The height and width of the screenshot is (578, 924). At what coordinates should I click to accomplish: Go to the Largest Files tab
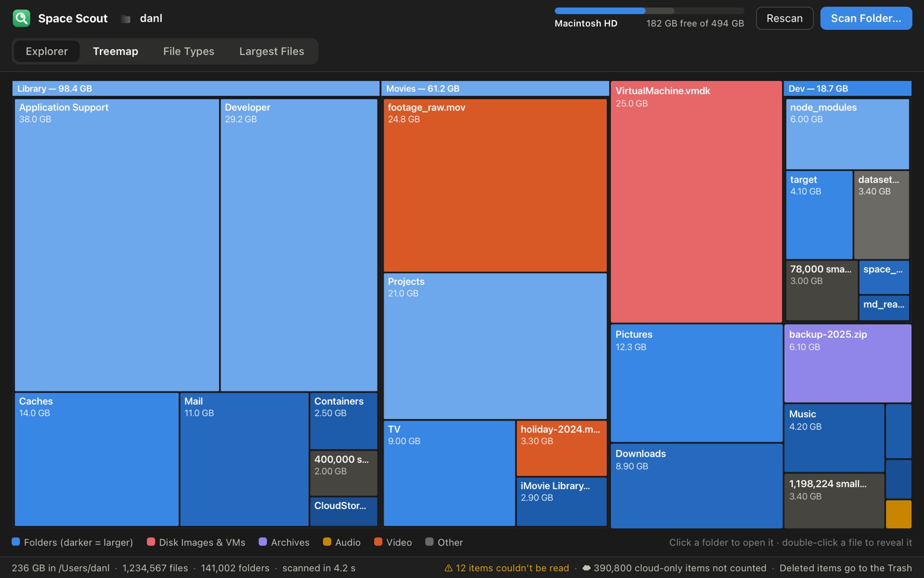271,51
